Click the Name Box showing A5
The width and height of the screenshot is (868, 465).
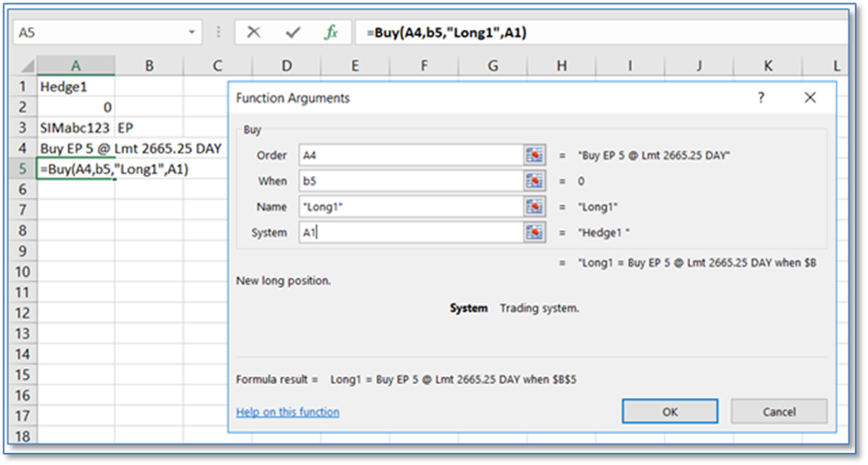coord(96,32)
